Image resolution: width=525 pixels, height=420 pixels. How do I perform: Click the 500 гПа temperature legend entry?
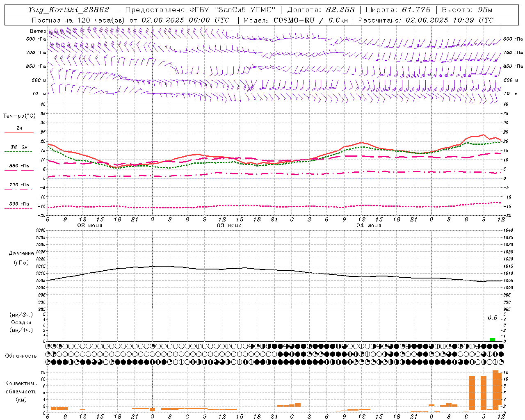click(19, 204)
